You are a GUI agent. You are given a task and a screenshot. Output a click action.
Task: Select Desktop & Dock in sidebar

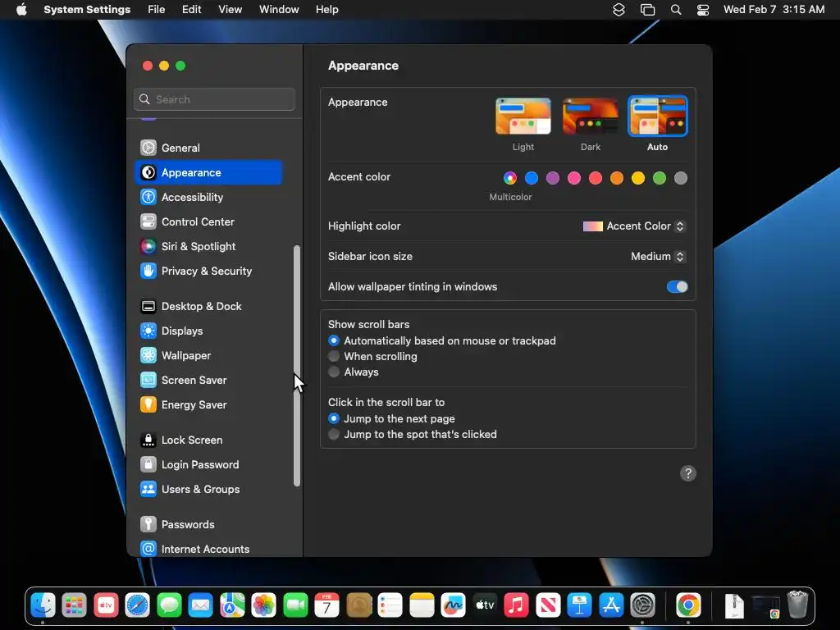click(x=208, y=307)
